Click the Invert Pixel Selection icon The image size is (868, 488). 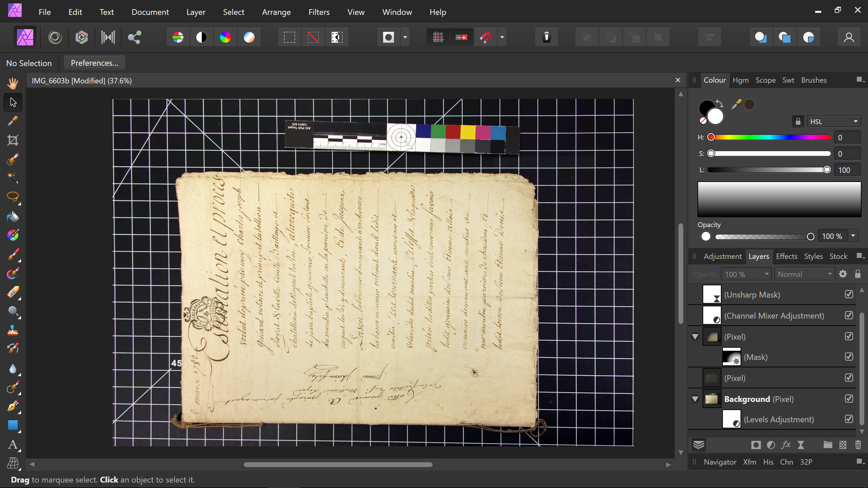(337, 37)
